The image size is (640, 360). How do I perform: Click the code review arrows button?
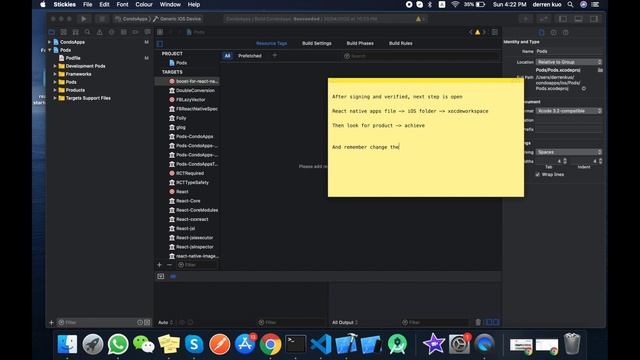pos(544,19)
